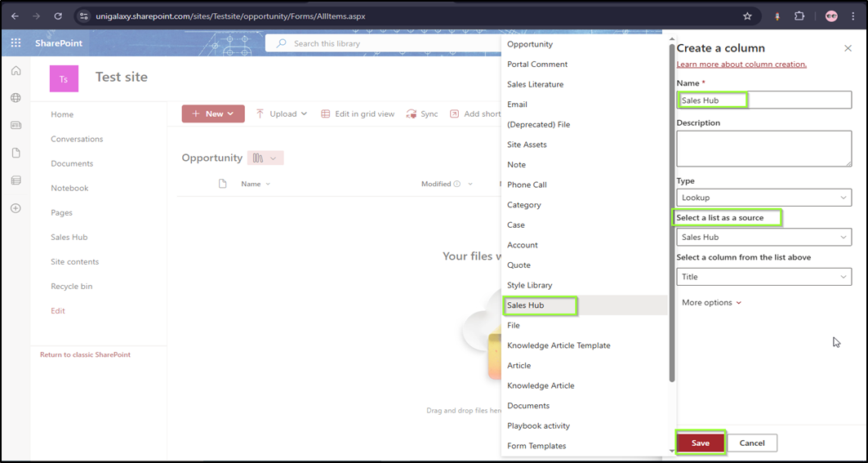Open the SharePoint app launcher waffle icon

click(16, 43)
